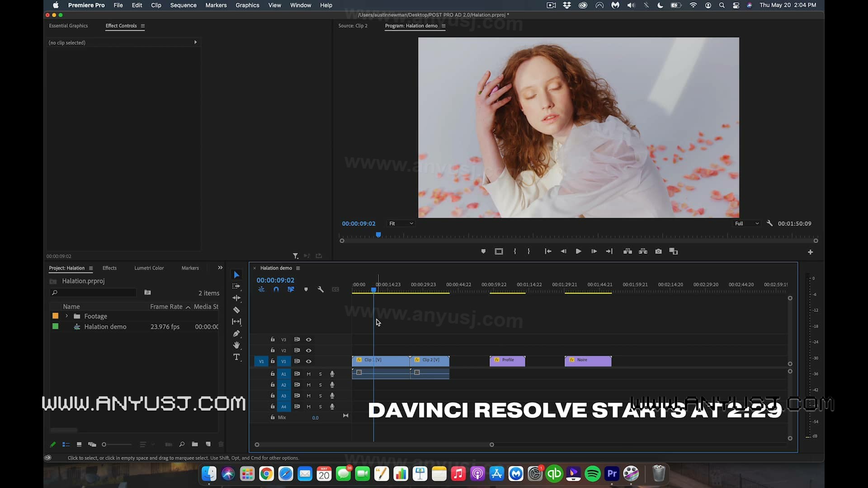This screenshot has height=488, width=868.
Task: Add marker in timeline header
Action: click(x=306, y=289)
